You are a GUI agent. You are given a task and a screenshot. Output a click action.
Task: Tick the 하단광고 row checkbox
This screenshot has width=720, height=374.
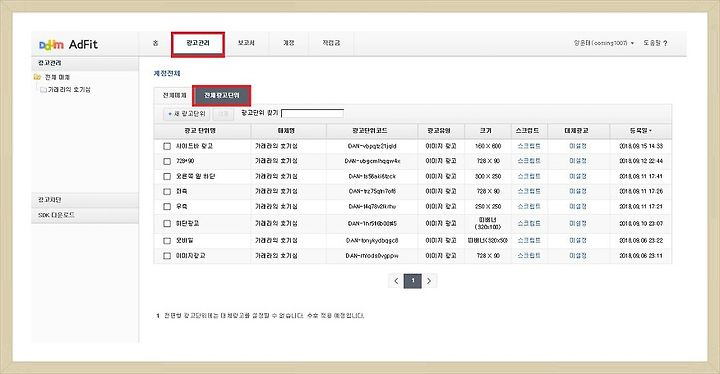click(167, 224)
